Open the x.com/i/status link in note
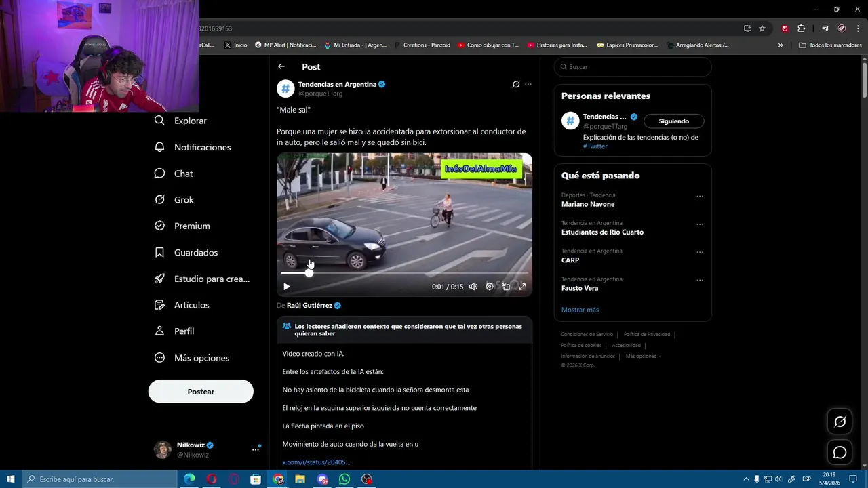868x488 pixels. [x=317, y=462]
